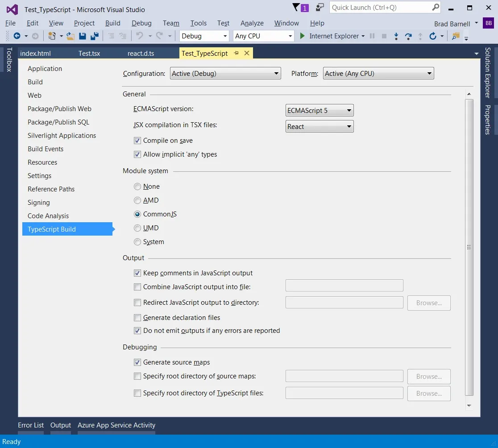Open the Azure App Service Activity tab
Image resolution: width=498 pixels, height=448 pixels.
pos(116,425)
